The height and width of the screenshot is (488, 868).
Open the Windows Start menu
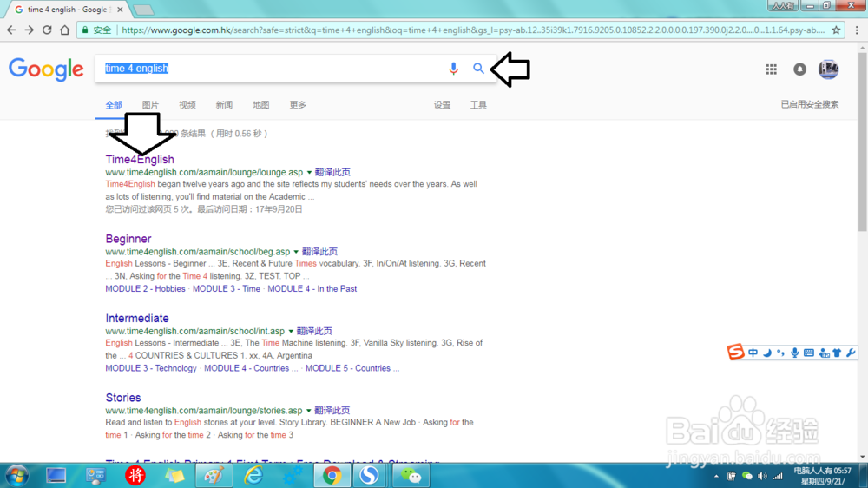tap(17, 475)
